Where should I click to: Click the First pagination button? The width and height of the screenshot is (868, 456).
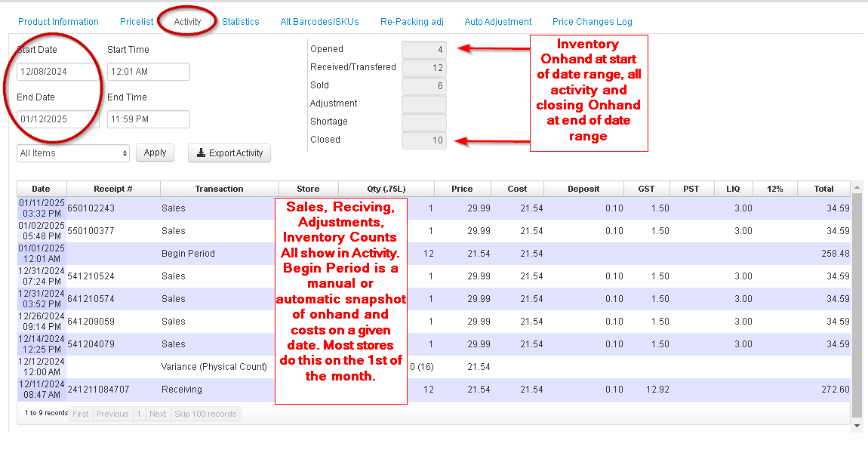click(x=81, y=414)
